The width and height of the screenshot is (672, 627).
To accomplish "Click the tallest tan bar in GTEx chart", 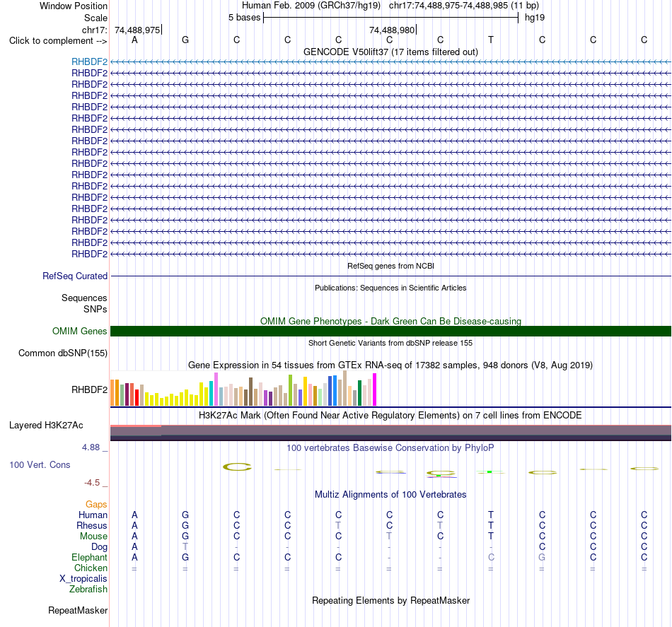I will [344, 388].
